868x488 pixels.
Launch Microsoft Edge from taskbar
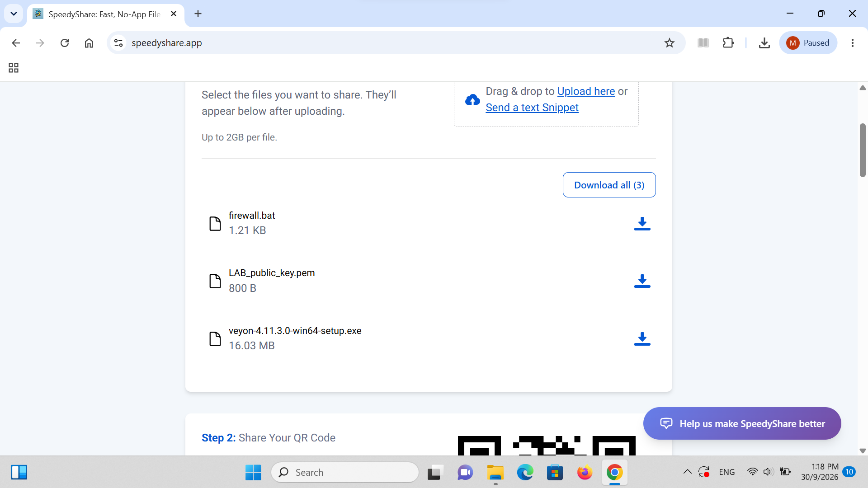525,473
